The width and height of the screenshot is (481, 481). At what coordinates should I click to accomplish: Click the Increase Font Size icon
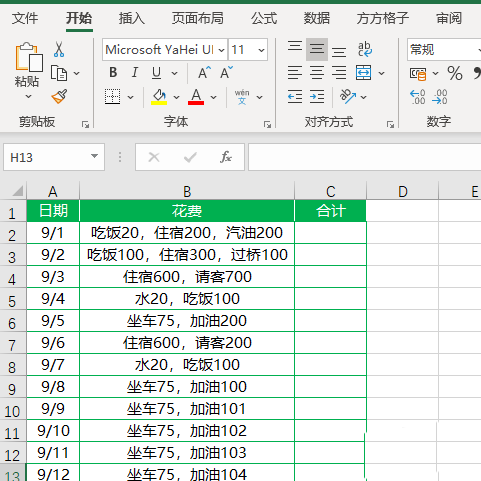point(204,72)
